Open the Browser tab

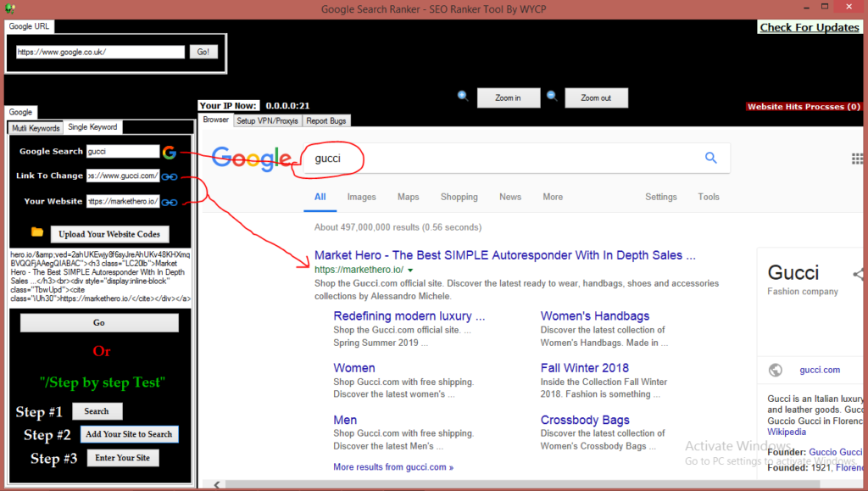(216, 120)
